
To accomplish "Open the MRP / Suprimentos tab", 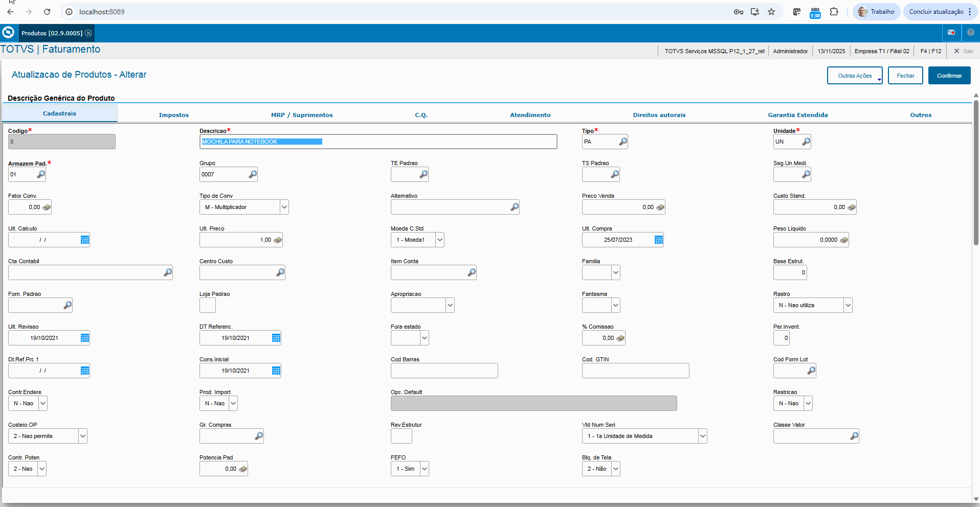I will pos(302,115).
